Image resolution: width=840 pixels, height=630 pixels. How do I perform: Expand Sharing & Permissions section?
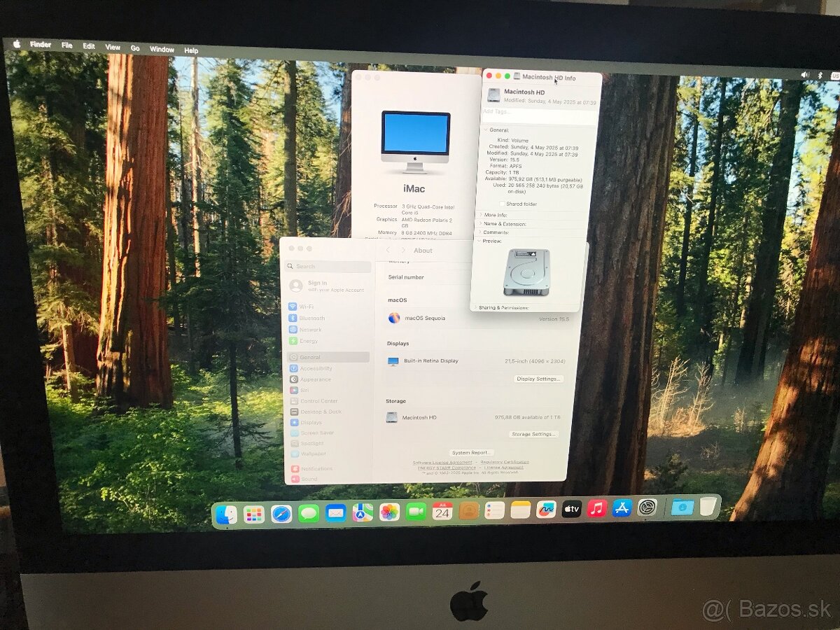(x=475, y=307)
